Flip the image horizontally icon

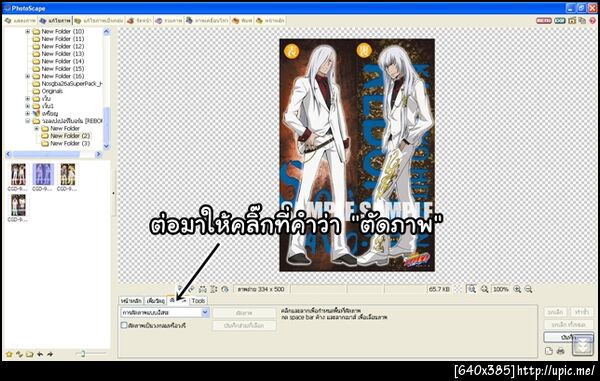(x=203, y=289)
